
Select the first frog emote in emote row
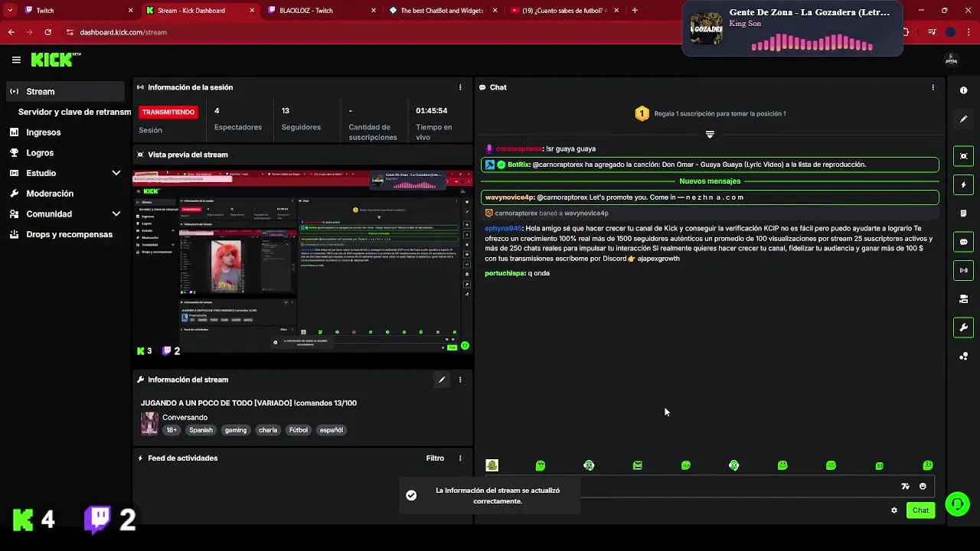[x=492, y=465]
